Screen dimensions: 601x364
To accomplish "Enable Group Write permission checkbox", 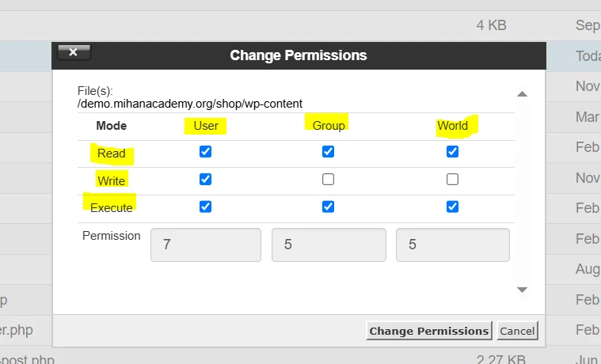I will coord(329,180).
